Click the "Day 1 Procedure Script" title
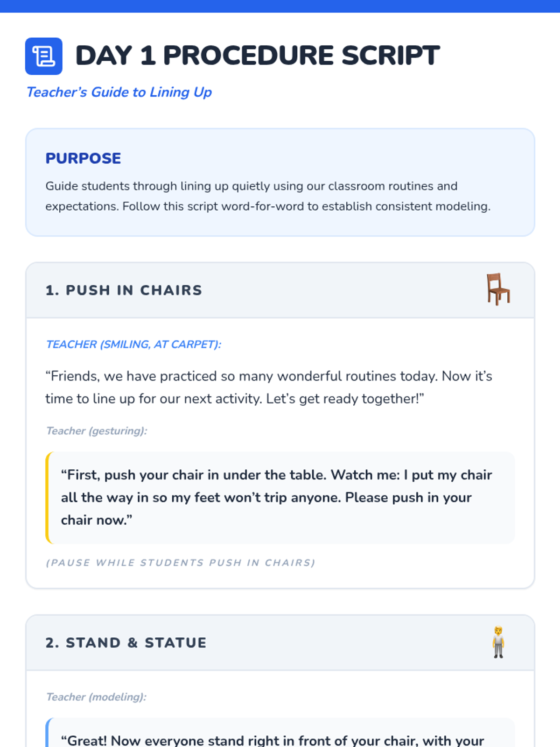Viewport: 560px width, 747px height. click(257, 56)
